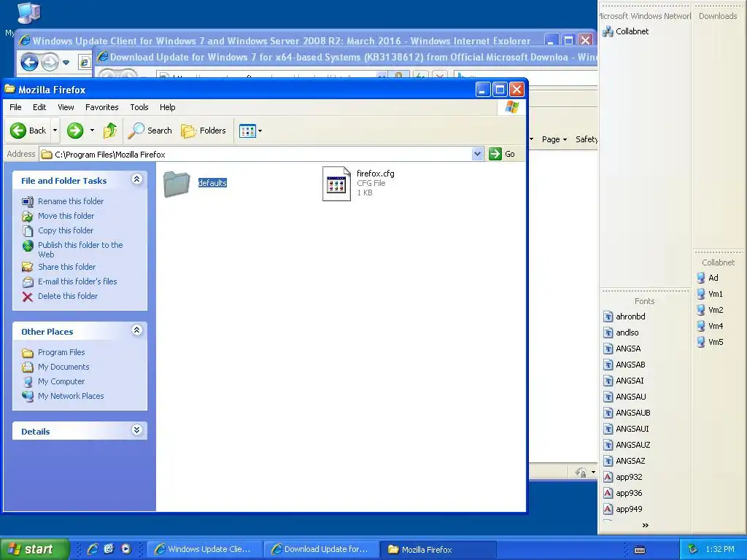Open the app949 font item
The height and width of the screenshot is (560, 747).
tap(623, 509)
